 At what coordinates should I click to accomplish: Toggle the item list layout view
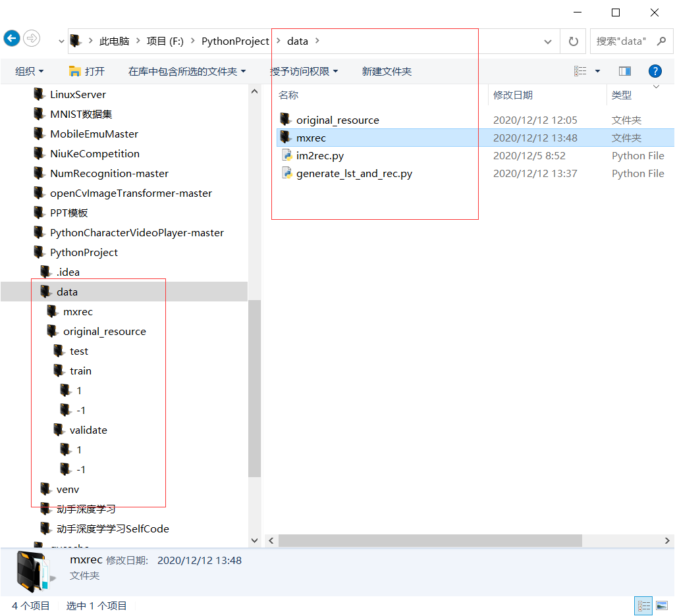[x=579, y=71]
